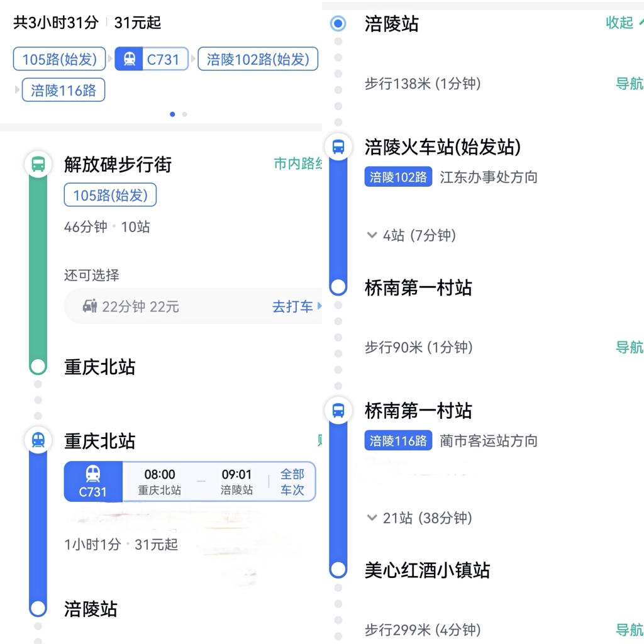The height and width of the screenshot is (644, 644).
Task: Select the 105路(始发) chip in route summary
Action: pyautogui.click(x=60, y=60)
